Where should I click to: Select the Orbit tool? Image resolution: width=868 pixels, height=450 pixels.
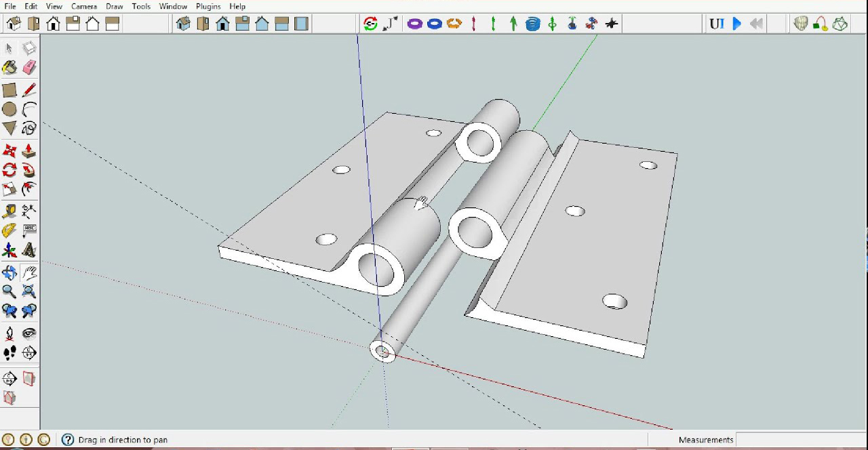[x=9, y=272]
